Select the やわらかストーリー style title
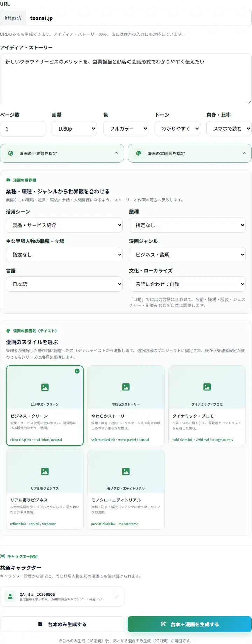 point(110,416)
